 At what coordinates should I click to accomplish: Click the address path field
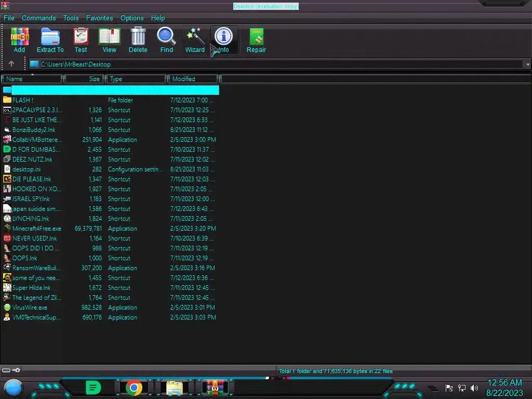point(276,64)
